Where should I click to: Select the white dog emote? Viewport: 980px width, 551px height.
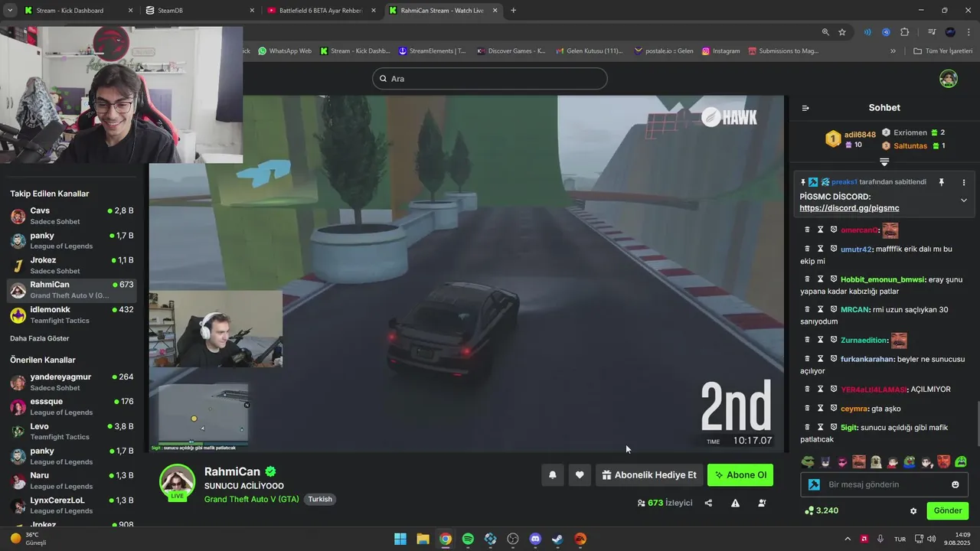(x=876, y=461)
